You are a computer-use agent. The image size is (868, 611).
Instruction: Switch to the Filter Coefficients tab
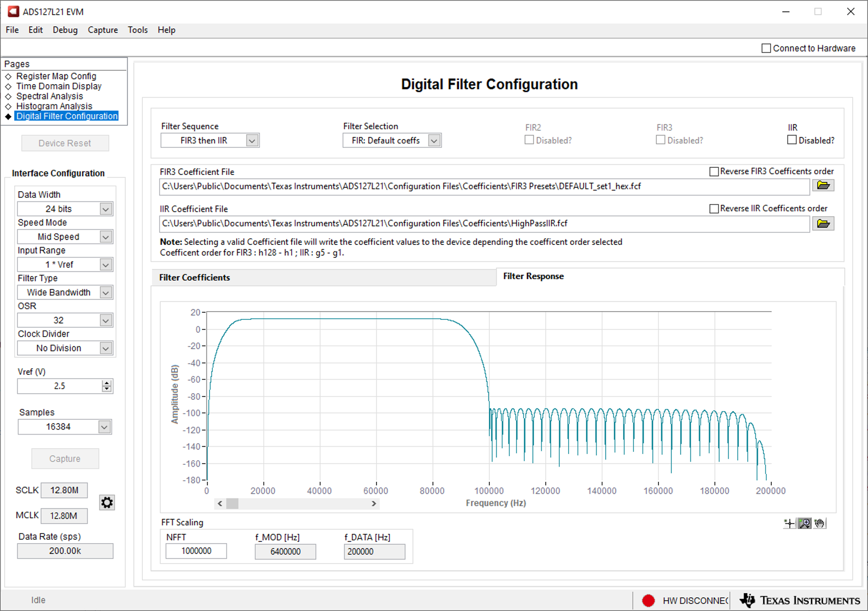coord(194,278)
